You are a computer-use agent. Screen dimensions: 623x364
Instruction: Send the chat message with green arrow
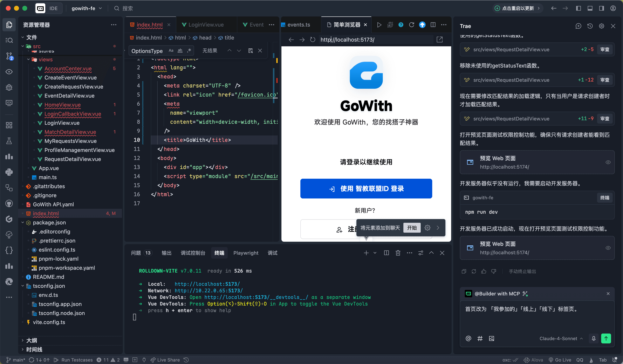tap(606, 338)
